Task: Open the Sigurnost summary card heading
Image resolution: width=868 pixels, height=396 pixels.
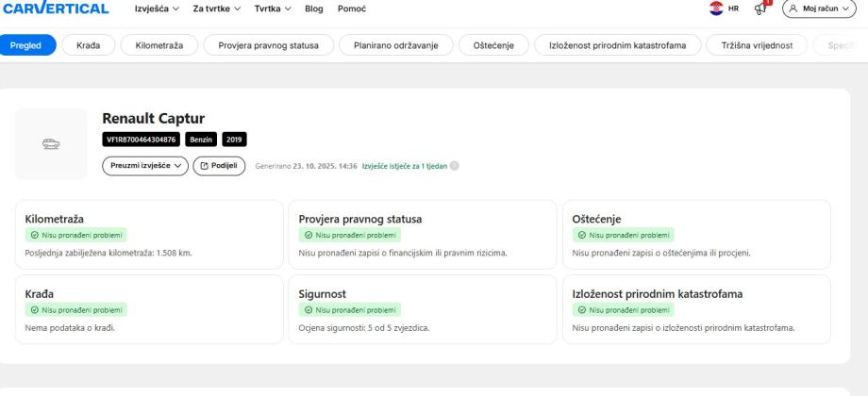Action: tap(322, 293)
